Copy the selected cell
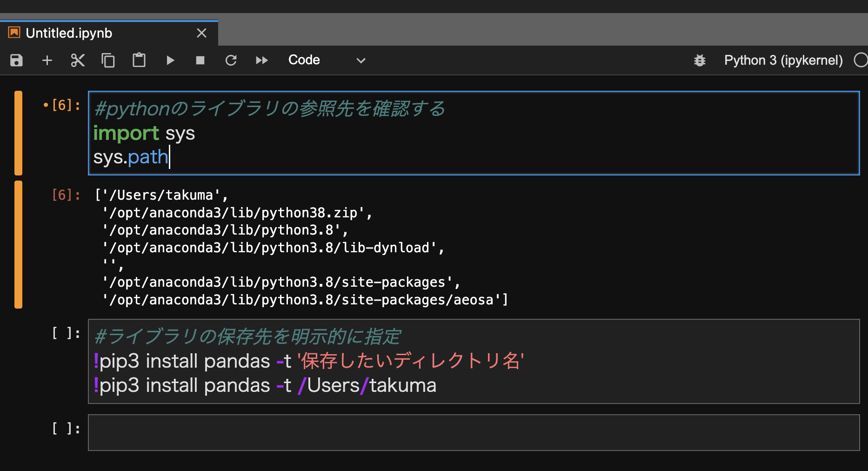Screen dimensions: 868x471 click(x=108, y=61)
